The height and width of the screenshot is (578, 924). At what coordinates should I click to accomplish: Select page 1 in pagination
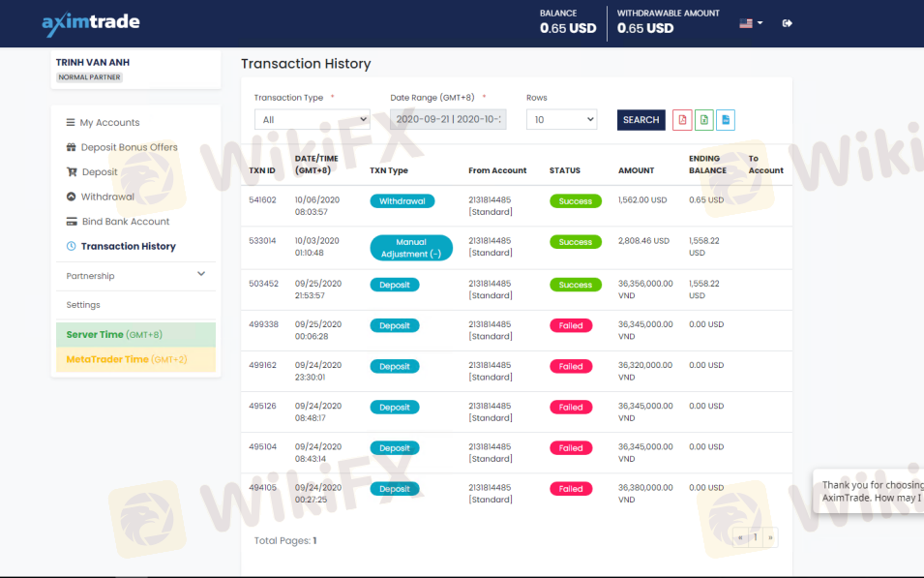tap(756, 537)
